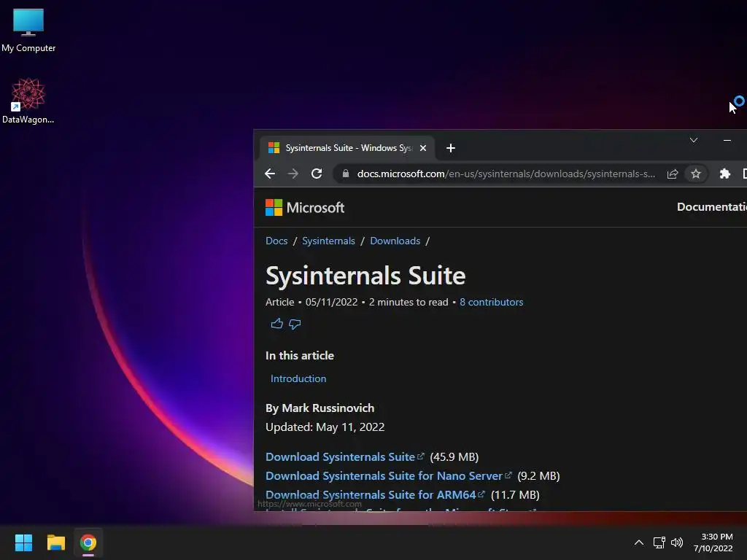747x560 pixels.
Task: Click the Chrome taskbar icon
Action: [x=88, y=542]
